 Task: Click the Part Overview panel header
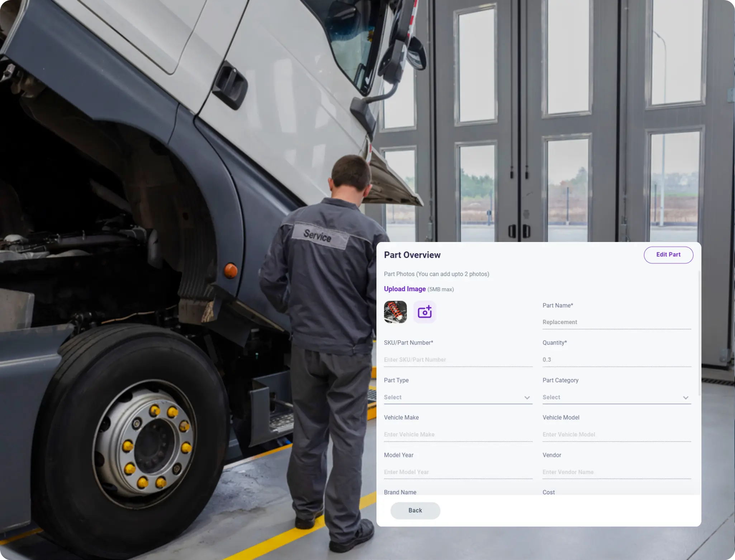[x=412, y=254]
